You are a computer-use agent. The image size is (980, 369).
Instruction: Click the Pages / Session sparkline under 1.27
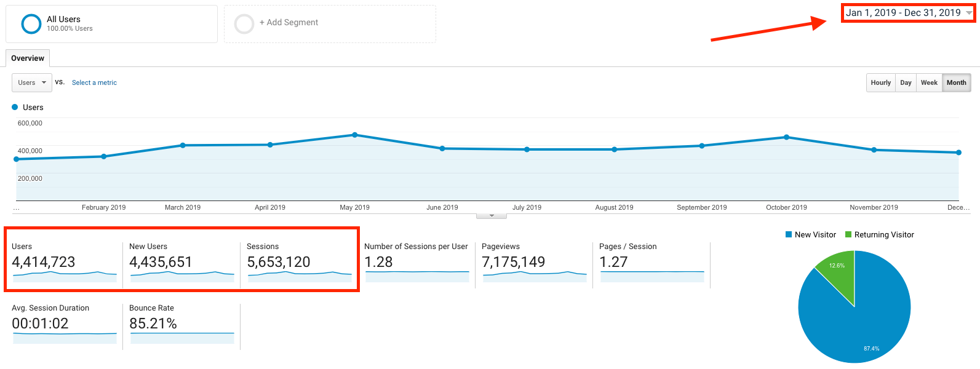(652, 276)
